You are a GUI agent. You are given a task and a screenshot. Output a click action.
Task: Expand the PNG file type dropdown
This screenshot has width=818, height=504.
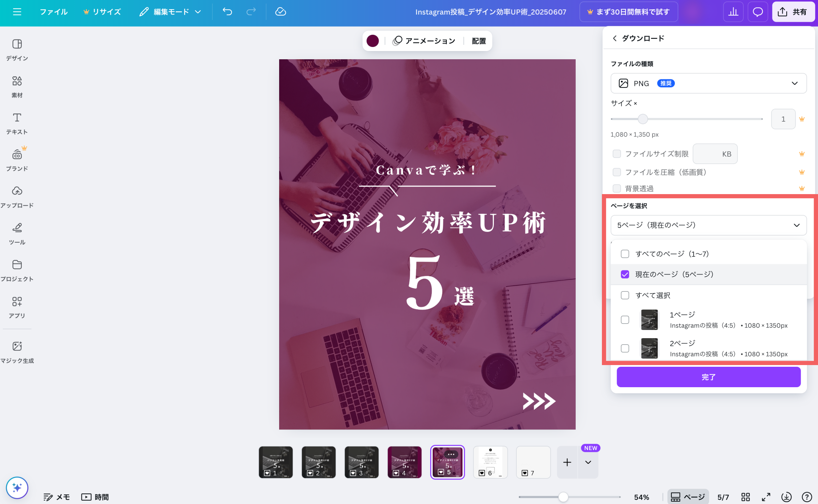click(709, 83)
